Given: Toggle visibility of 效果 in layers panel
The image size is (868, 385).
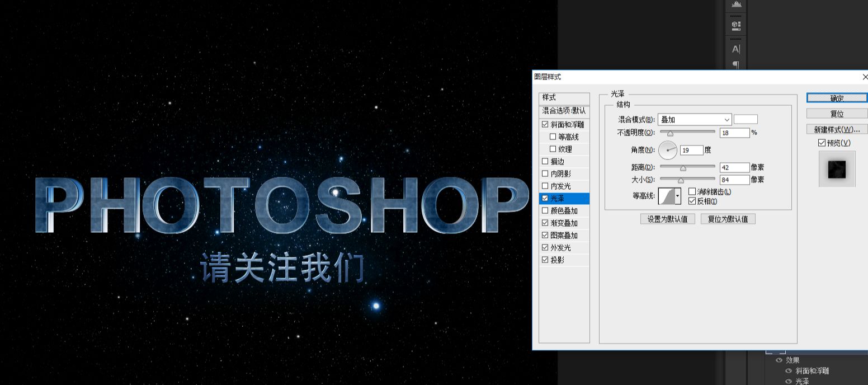Looking at the screenshot, I should click(779, 360).
